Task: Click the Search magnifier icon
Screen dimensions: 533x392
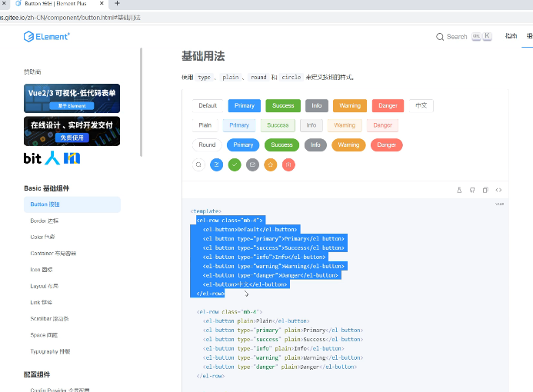Action: (x=440, y=37)
